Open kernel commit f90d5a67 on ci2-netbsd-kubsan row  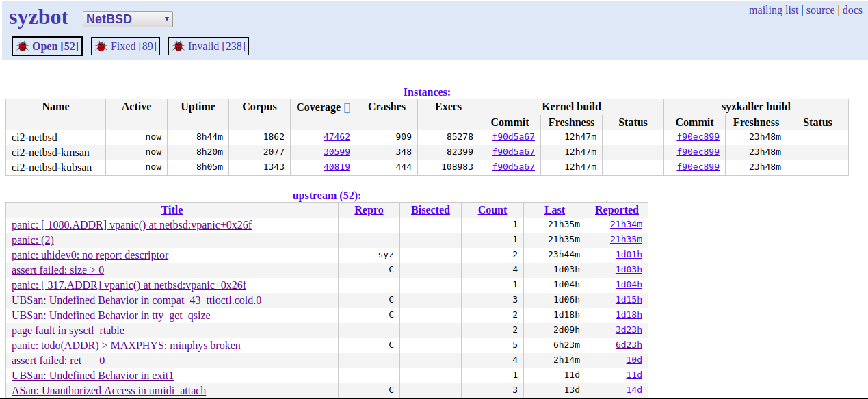click(514, 167)
